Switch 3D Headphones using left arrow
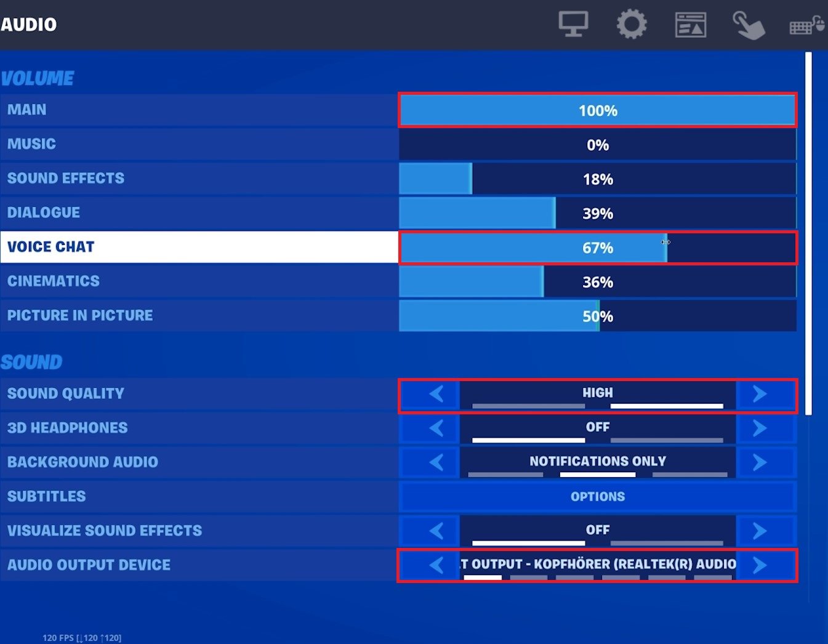 [x=436, y=428]
